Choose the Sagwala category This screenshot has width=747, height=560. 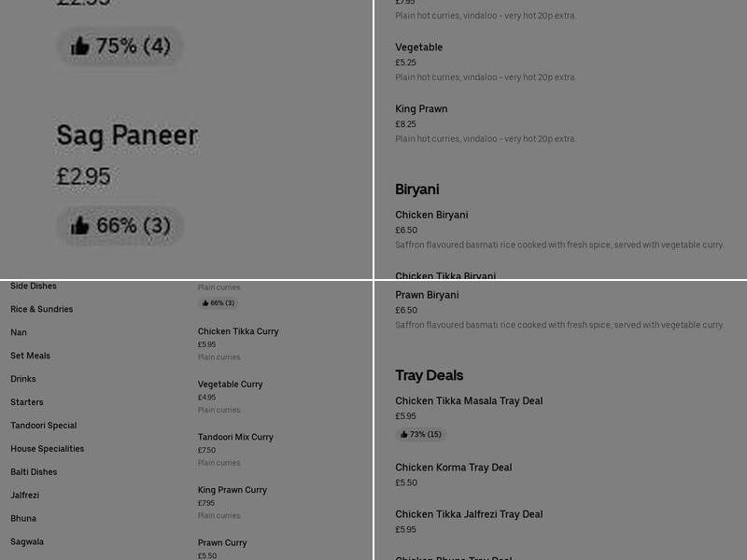(27, 541)
